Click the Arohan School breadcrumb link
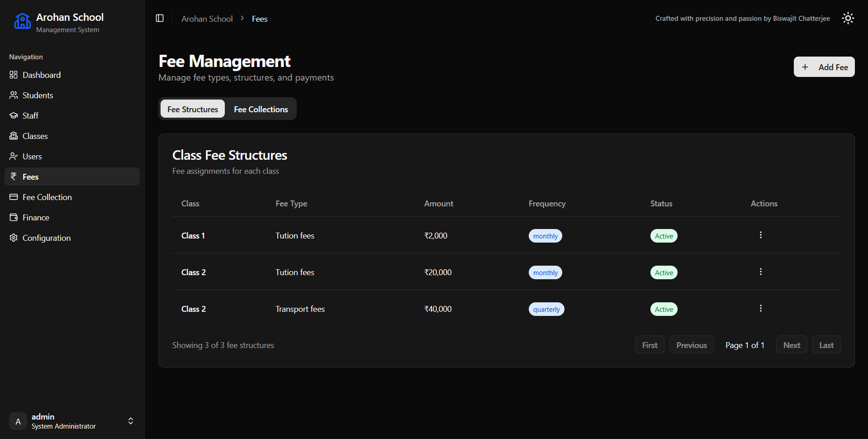The image size is (868, 439). (x=207, y=19)
